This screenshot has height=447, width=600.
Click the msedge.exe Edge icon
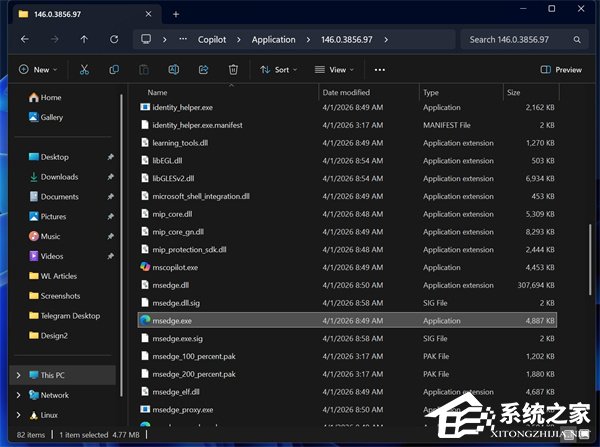tap(145, 320)
